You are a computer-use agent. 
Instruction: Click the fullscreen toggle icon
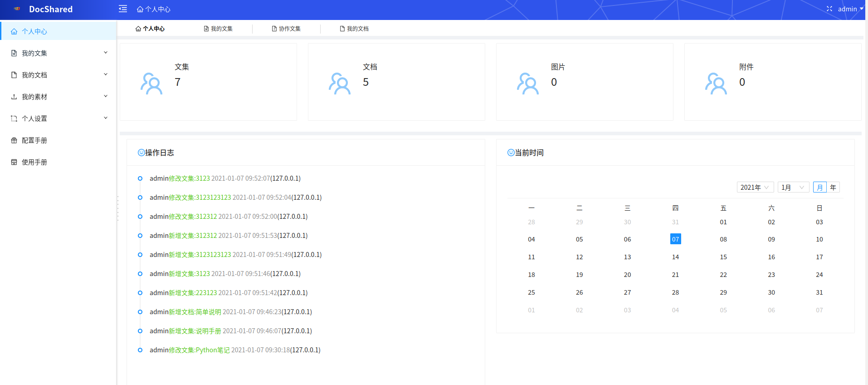point(829,9)
